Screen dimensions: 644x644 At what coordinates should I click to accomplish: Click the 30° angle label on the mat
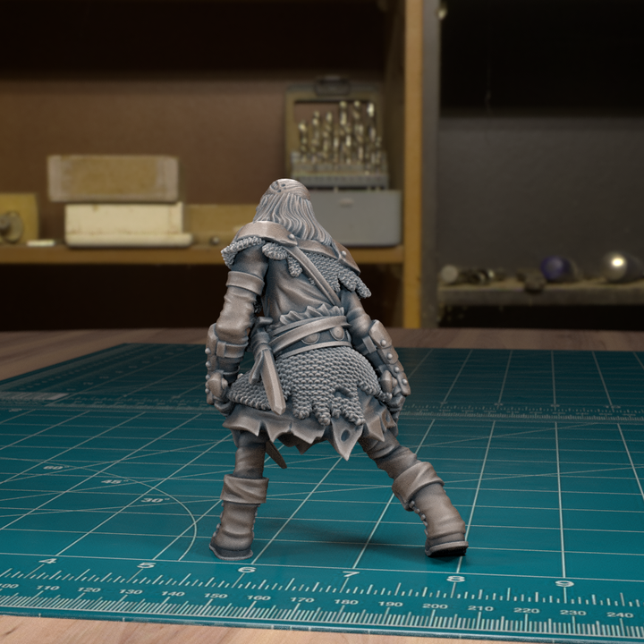click(x=157, y=500)
